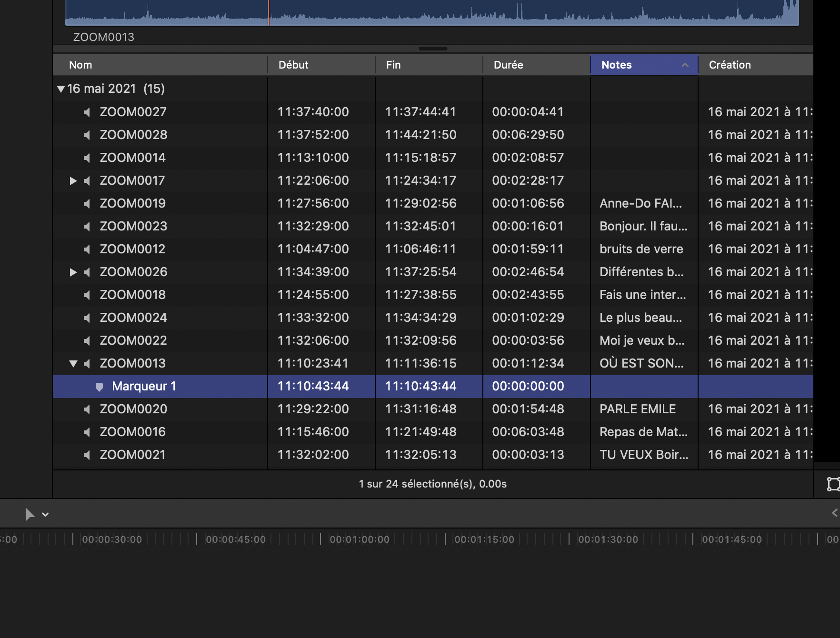Sort the list by Création column
Screen dimensions: 840x638
click(756, 65)
